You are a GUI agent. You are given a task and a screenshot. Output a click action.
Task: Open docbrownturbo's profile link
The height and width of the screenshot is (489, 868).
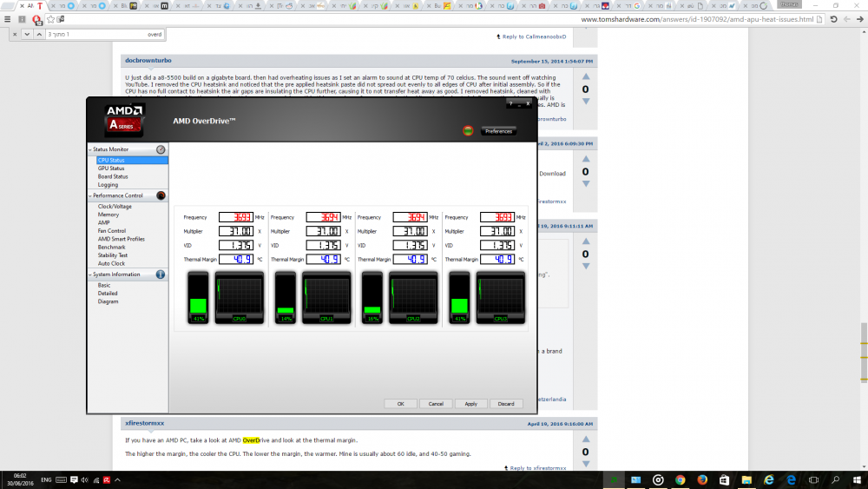pyautogui.click(x=148, y=60)
